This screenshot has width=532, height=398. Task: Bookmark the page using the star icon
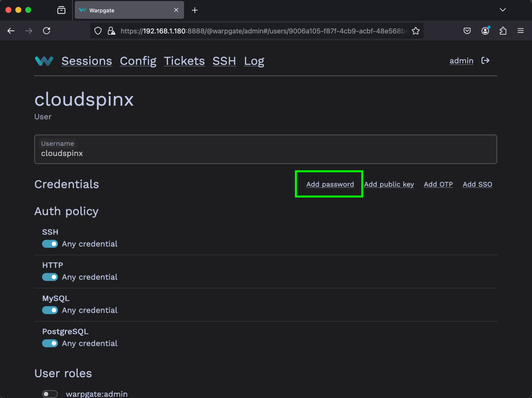tap(416, 31)
